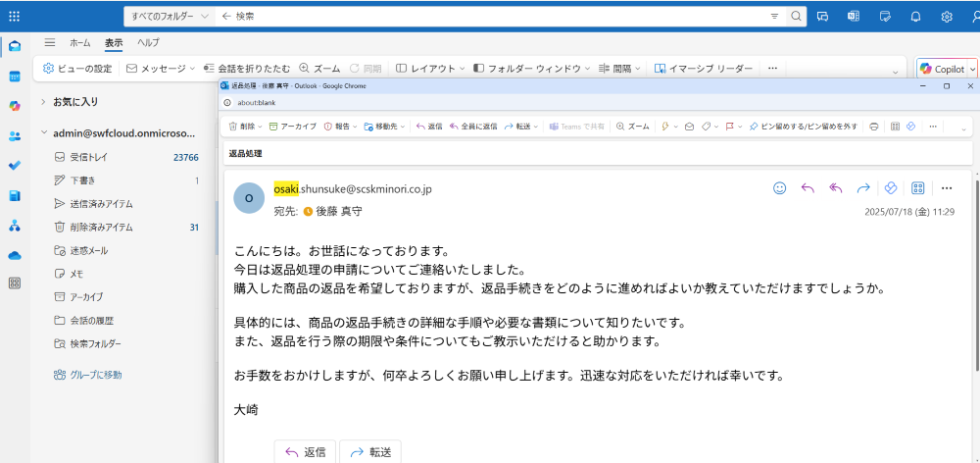The image size is (980, 463).
Task: Select the 受信トレイ inbox folder
Action: tap(86, 157)
